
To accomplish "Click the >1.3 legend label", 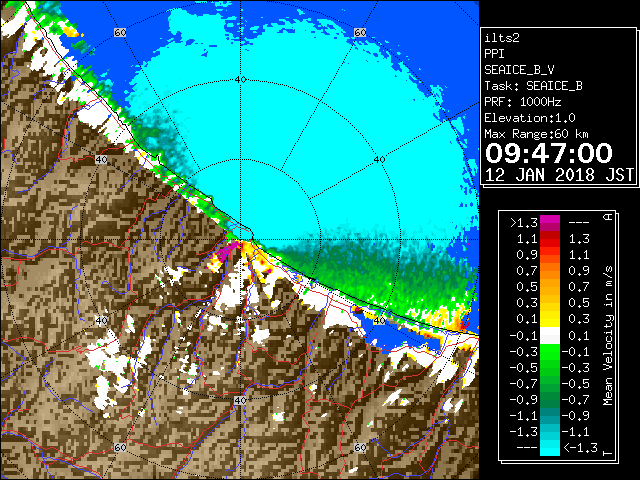I will 524,223.
